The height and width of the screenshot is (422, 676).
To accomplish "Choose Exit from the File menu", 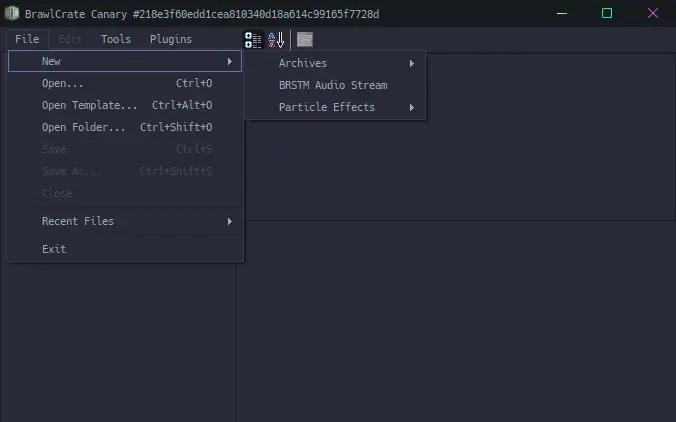I will (125, 249).
